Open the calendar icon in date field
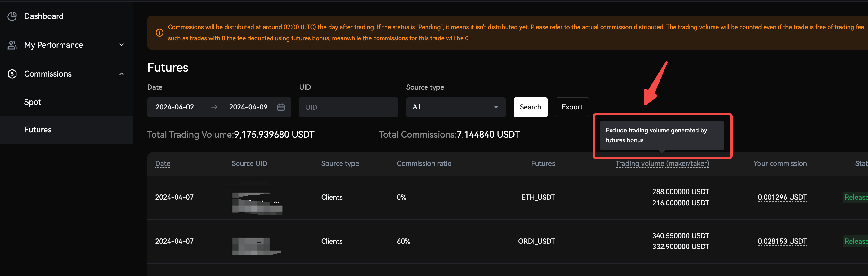 click(281, 107)
